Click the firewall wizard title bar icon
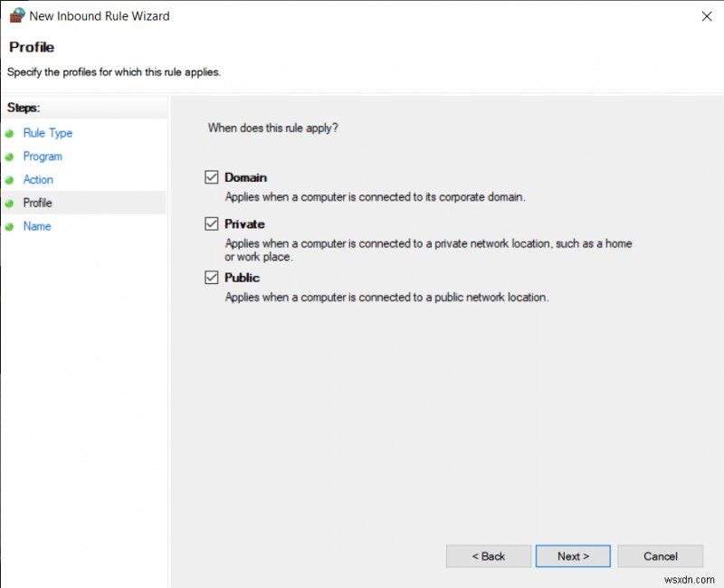The image size is (724, 588). 17,15
